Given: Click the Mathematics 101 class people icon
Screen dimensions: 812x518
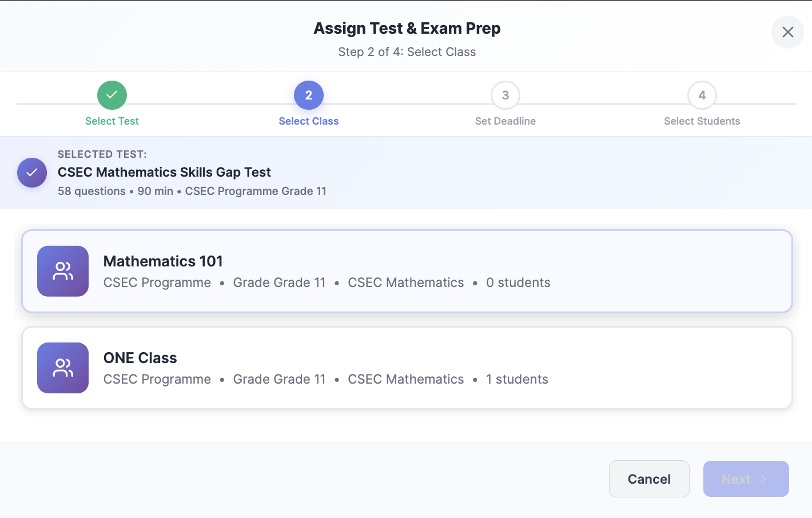Looking at the screenshot, I should [x=63, y=271].
